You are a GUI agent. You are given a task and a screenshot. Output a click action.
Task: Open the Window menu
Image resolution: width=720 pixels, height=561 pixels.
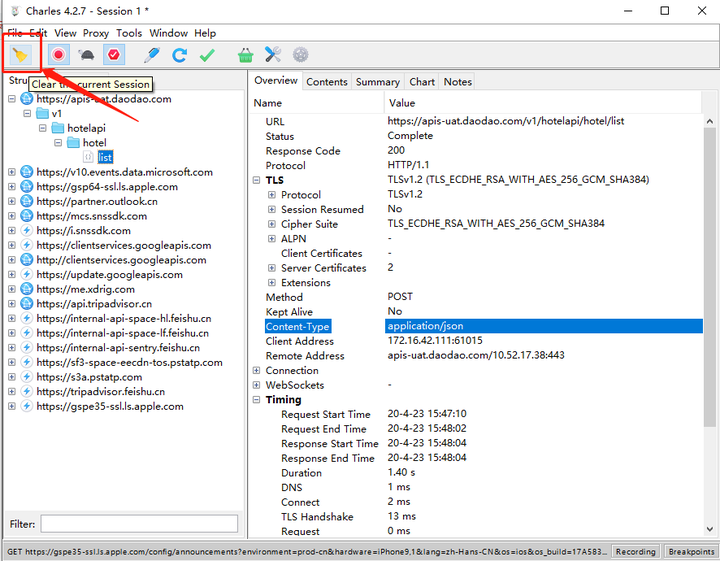click(169, 33)
